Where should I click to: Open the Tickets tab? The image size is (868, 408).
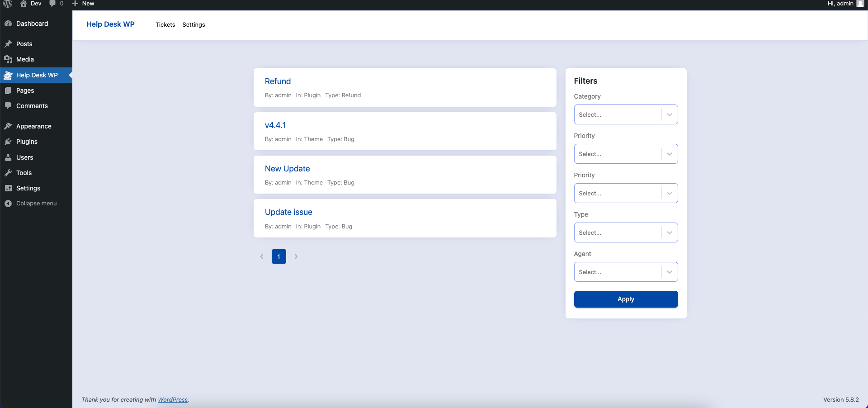click(x=165, y=24)
